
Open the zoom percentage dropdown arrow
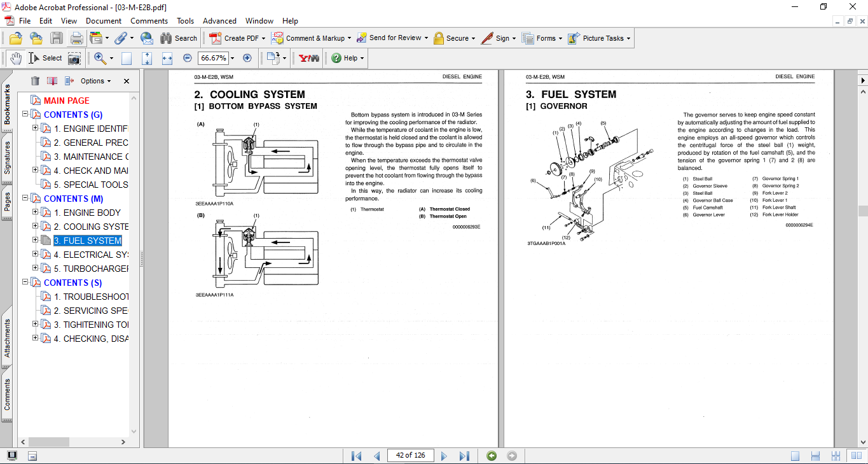[x=232, y=58]
